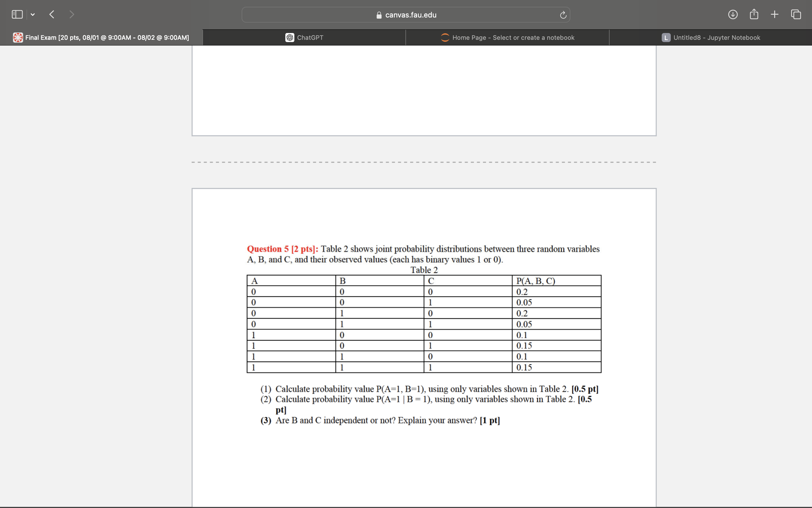Click the 'P(A, B, C)' column header
Screen dimensions: 812x508
click(535, 281)
